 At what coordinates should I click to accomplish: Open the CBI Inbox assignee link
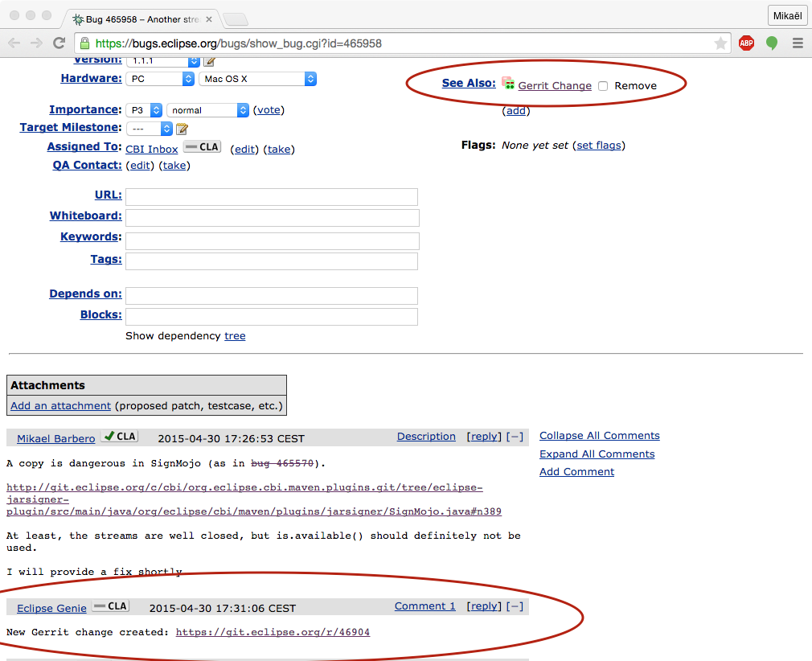coord(152,150)
